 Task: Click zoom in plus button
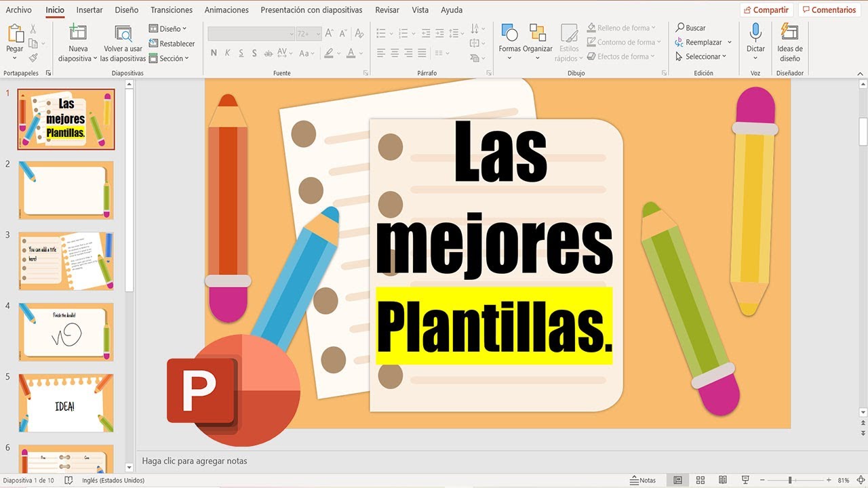coord(829,480)
